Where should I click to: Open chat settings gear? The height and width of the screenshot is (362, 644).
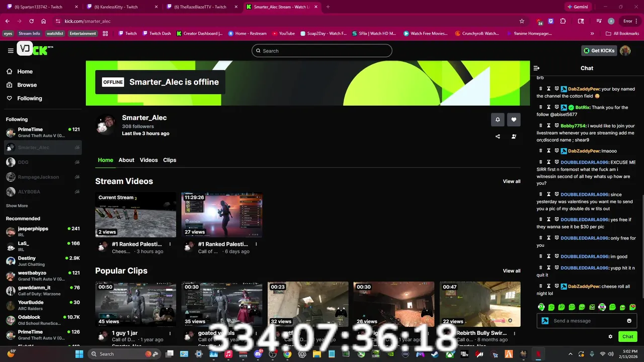pyautogui.click(x=610, y=336)
